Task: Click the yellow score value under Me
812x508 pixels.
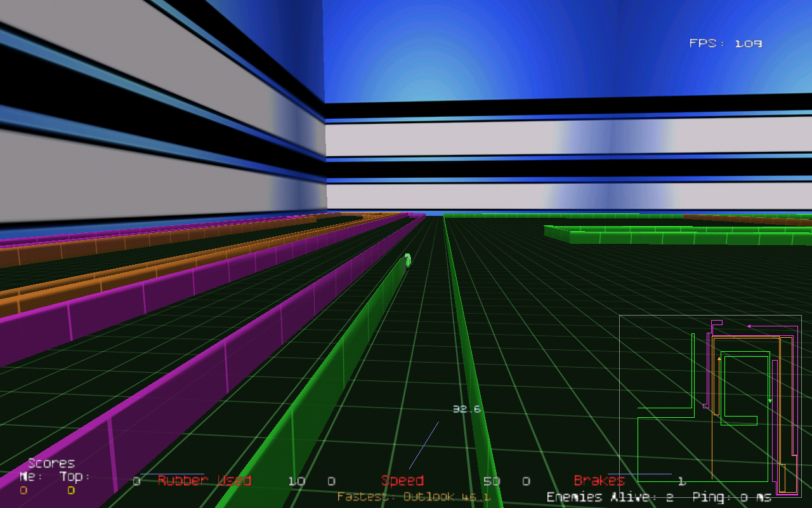Action: tap(23, 490)
